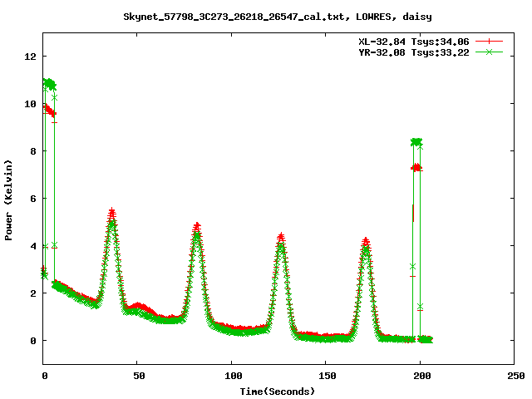Click the y-axis tick label 2

(x=33, y=293)
